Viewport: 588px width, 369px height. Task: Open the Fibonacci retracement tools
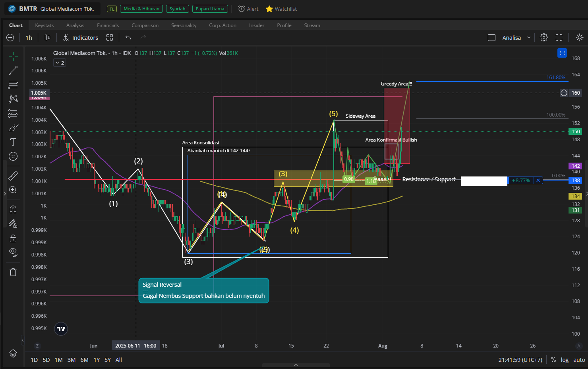point(13,85)
